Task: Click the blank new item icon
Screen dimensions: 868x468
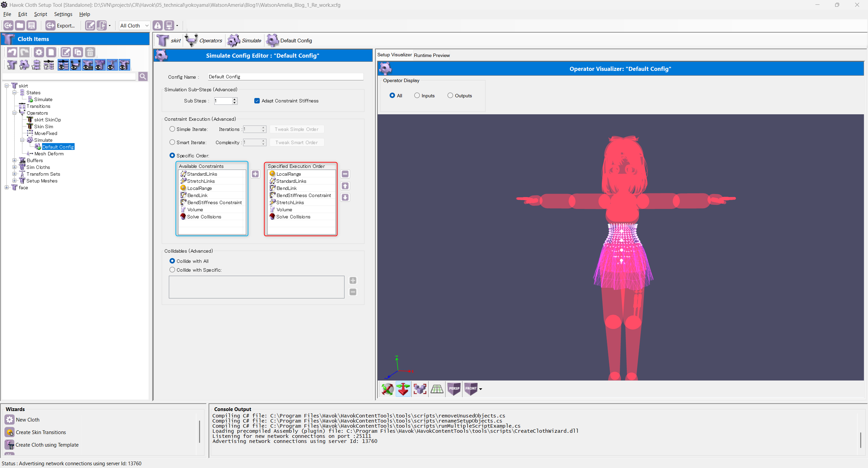Action: pyautogui.click(x=51, y=52)
